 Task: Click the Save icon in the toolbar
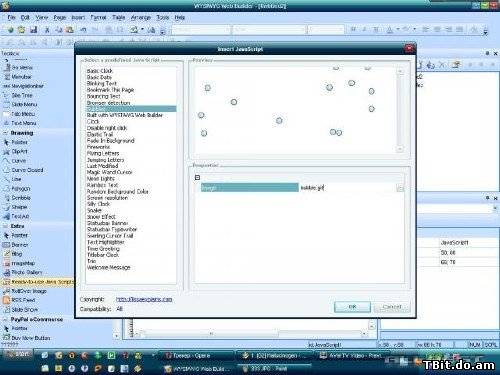[x=33, y=30]
